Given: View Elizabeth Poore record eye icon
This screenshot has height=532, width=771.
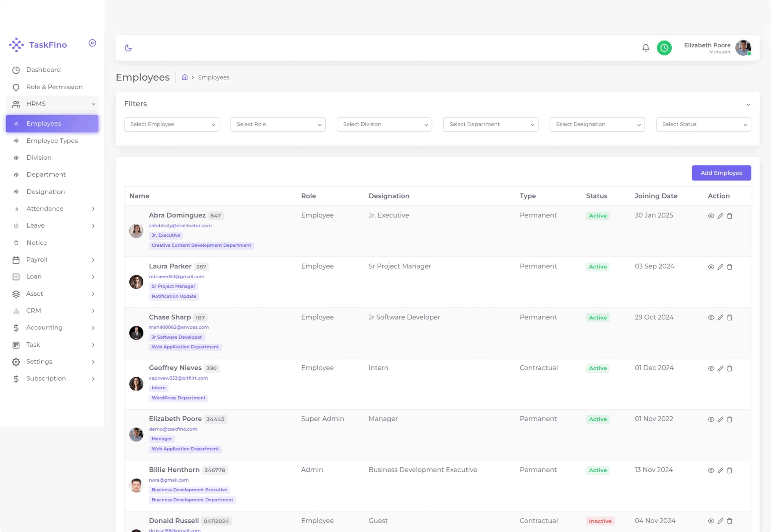Looking at the screenshot, I should click(x=711, y=420).
